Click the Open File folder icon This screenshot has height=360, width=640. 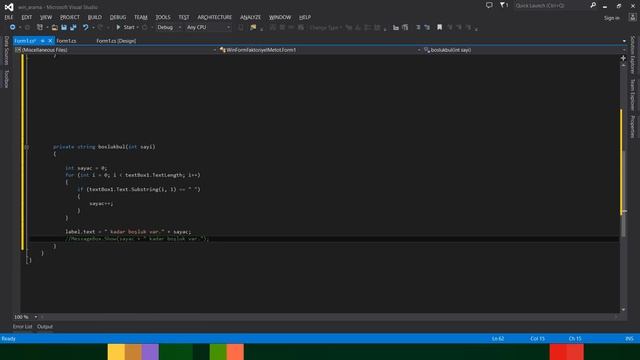point(54,27)
